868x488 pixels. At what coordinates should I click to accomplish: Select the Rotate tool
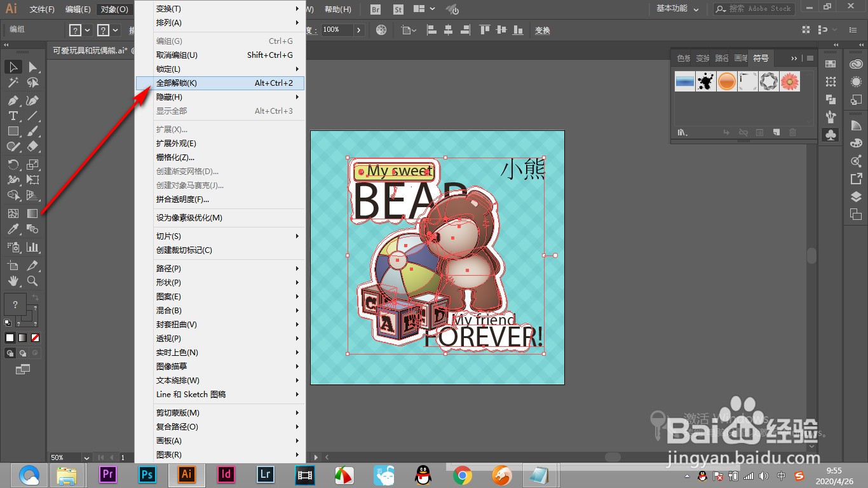coord(13,165)
